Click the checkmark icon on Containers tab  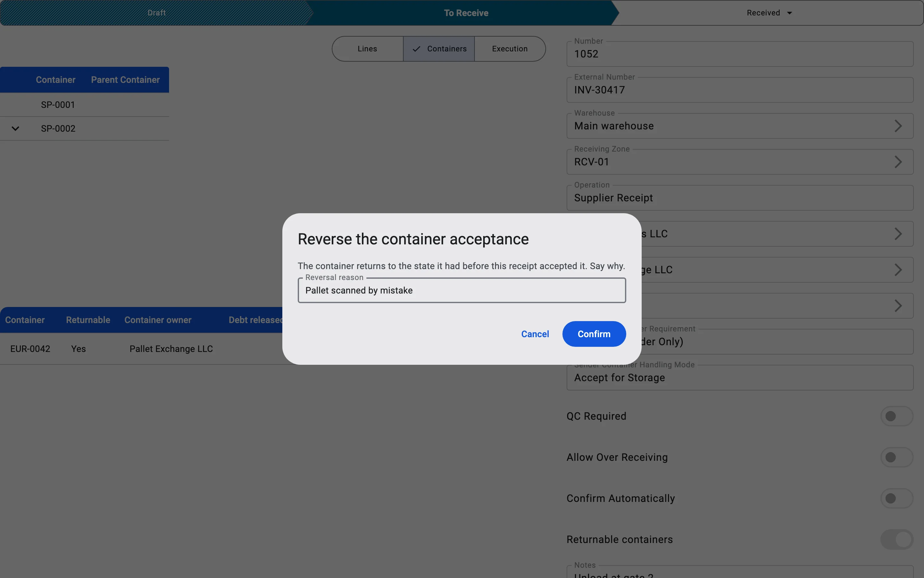416,49
